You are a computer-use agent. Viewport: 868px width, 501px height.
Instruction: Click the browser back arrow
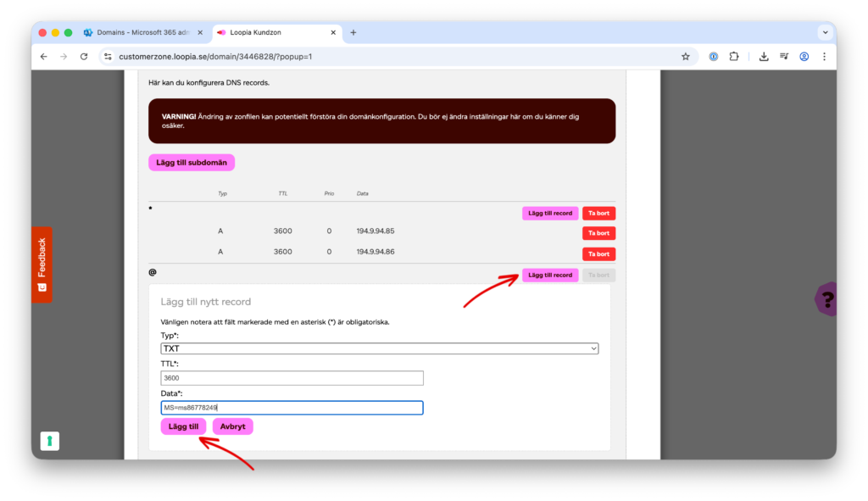coord(44,57)
